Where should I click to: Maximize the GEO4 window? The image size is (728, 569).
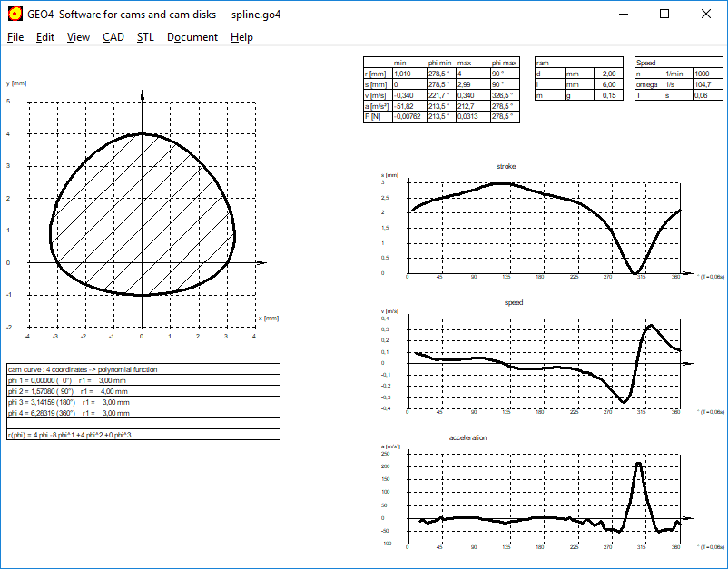pos(664,14)
